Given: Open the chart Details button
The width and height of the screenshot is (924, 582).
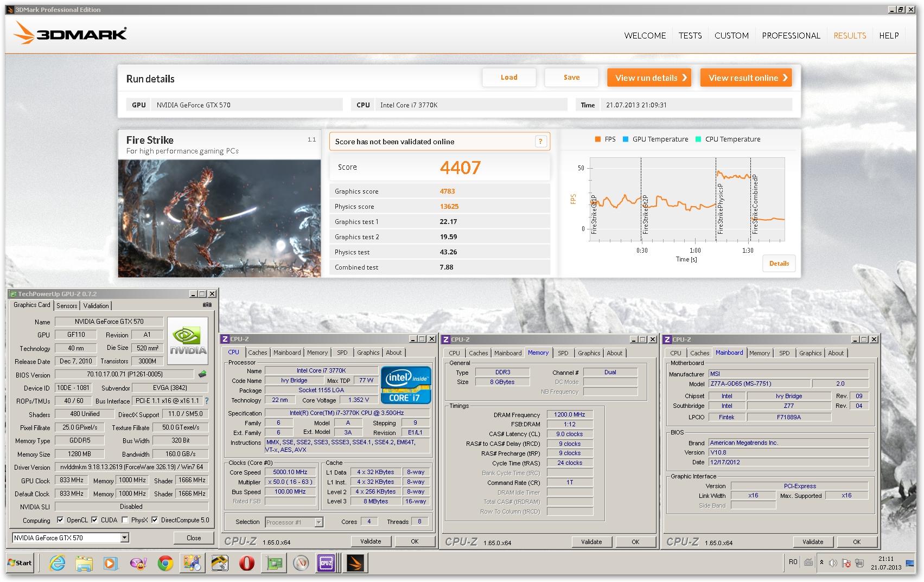Looking at the screenshot, I should coord(779,263).
